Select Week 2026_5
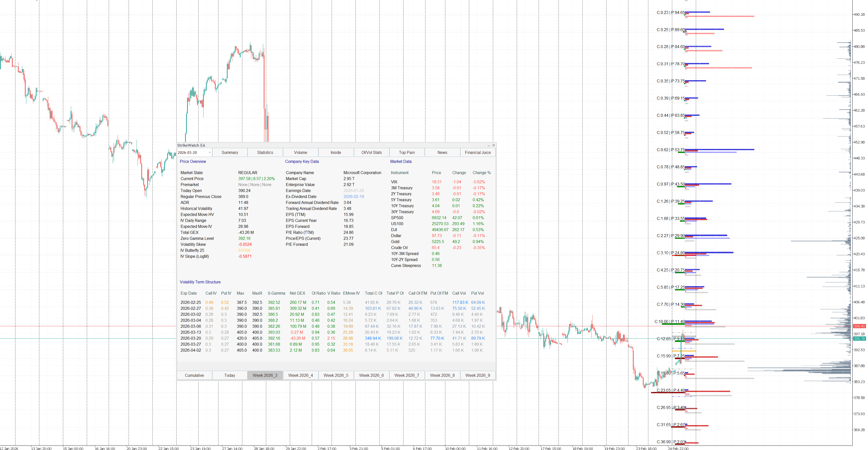The width and height of the screenshot is (868, 450). click(x=336, y=375)
